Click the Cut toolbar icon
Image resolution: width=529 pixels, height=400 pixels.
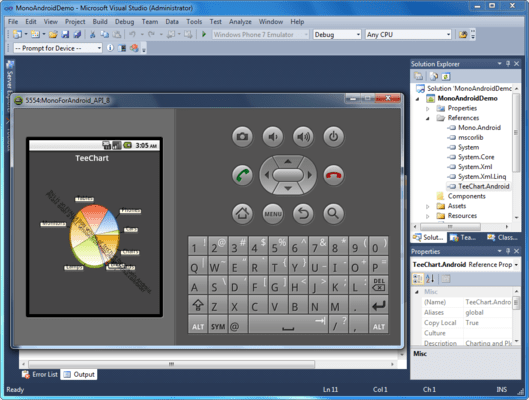(92, 34)
